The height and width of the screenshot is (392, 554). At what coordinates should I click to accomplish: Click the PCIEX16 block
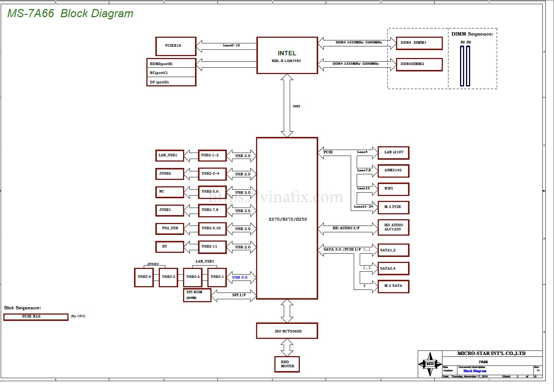pos(176,46)
